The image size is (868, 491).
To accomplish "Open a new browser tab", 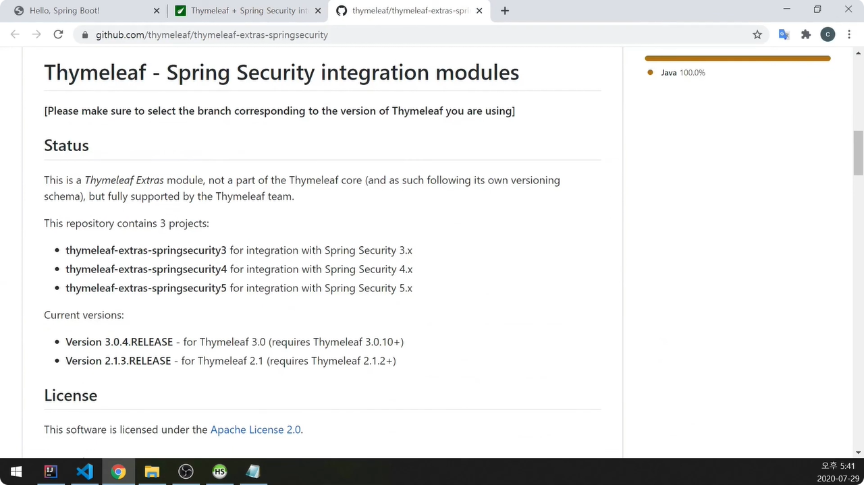I will (505, 11).
